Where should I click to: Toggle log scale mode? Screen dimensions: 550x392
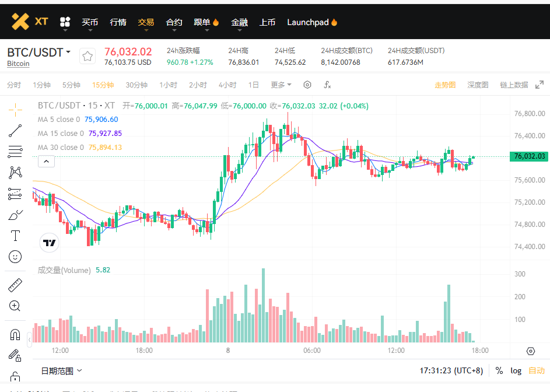click(x=516, y=370)
